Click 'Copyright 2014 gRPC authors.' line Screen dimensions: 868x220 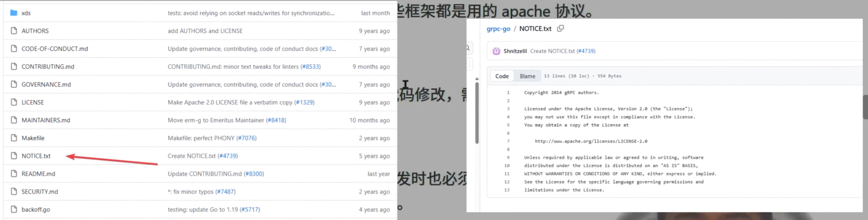point(561,93)
